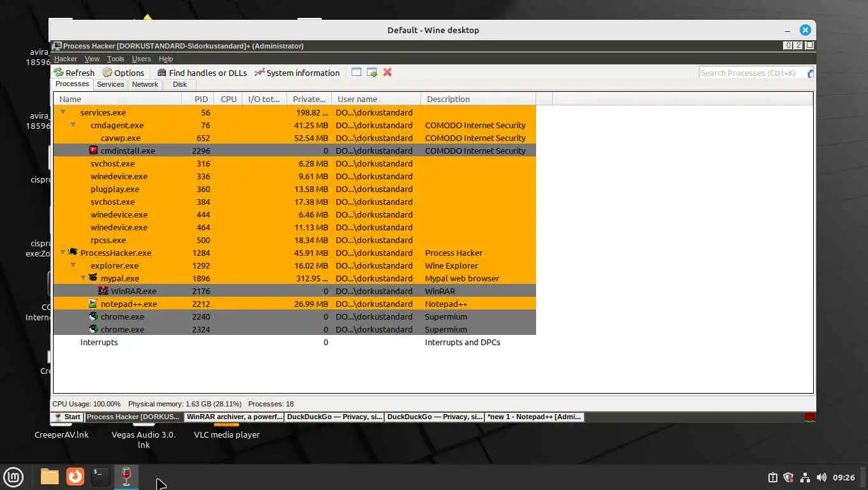Open the Files folder in panel
Screen dimensions: 868x490
(x=49, y=477)
